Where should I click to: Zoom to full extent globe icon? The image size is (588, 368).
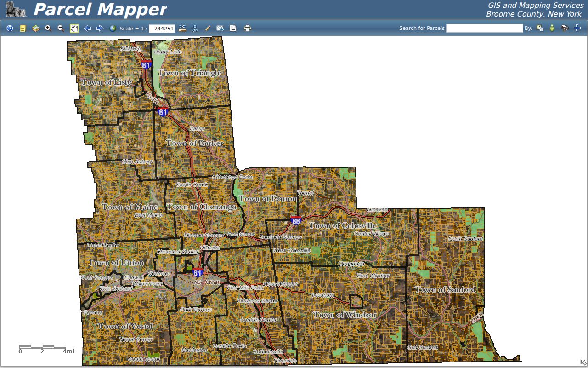pyautogui.click(x=113, y=29)
